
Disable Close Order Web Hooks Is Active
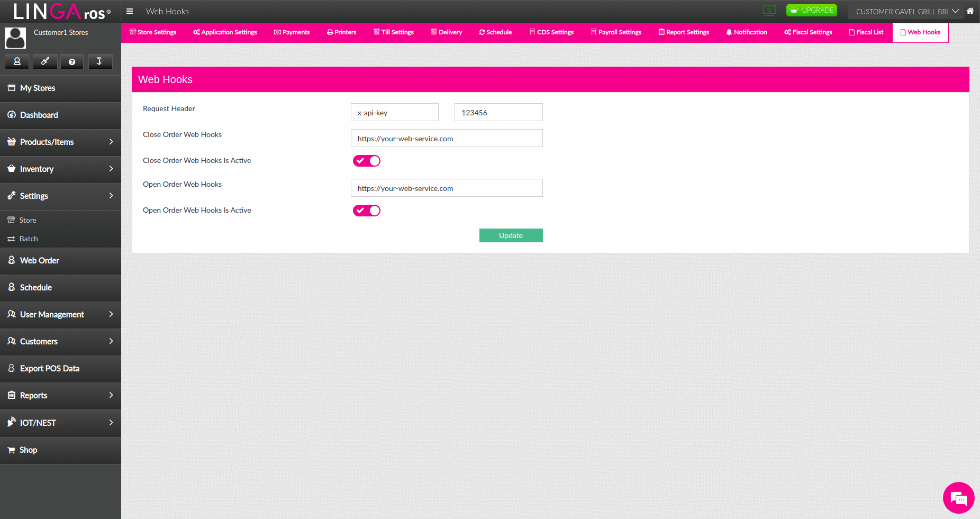coord(367,161)
